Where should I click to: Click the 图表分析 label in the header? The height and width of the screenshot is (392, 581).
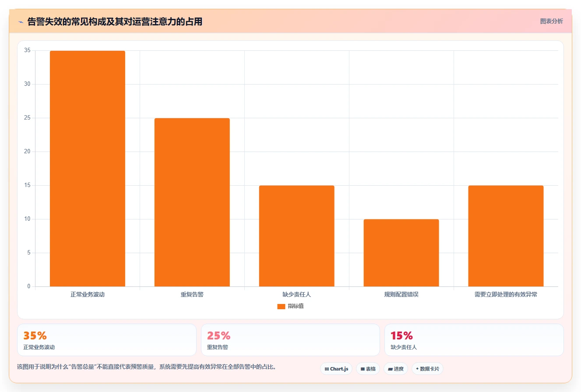tap(551, 21)
